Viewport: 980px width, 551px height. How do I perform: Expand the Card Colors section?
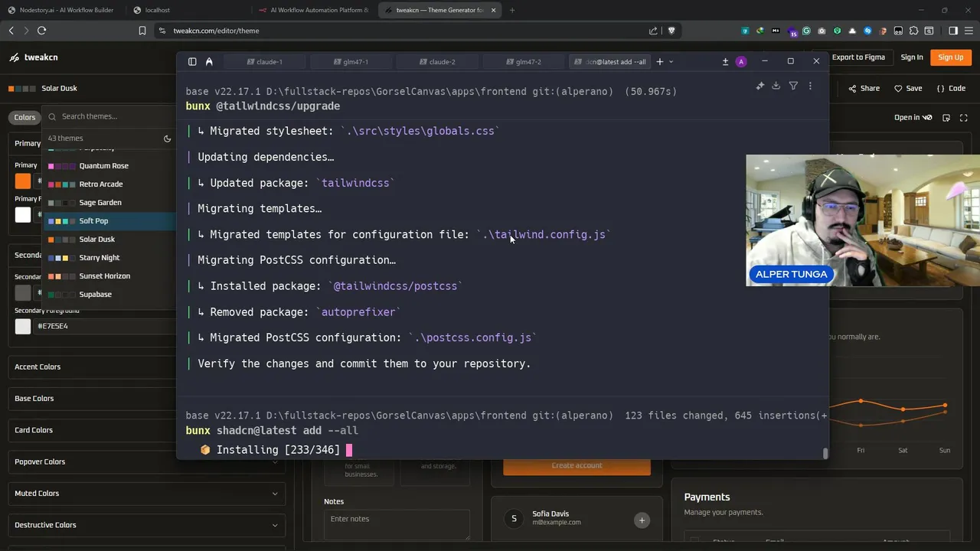pos(92,430)
